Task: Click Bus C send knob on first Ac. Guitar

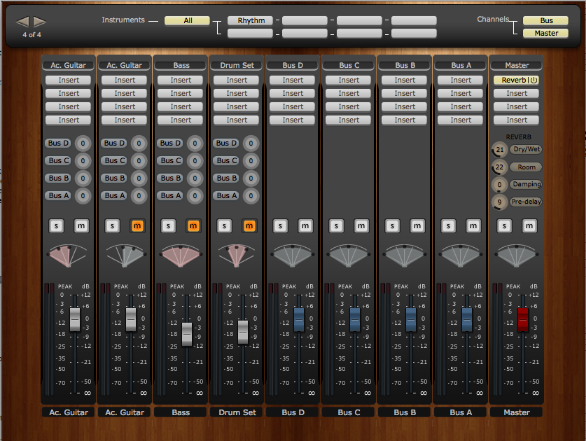Action: (x=83, y=160)
